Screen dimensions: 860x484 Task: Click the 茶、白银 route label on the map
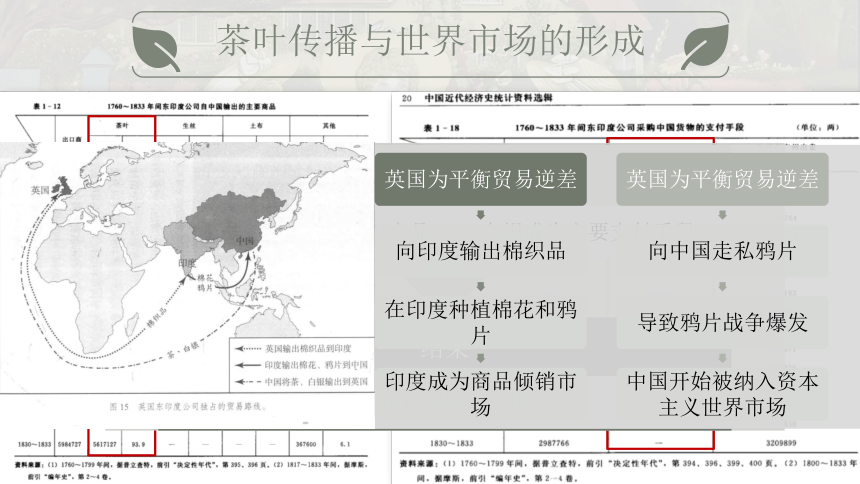183,350
